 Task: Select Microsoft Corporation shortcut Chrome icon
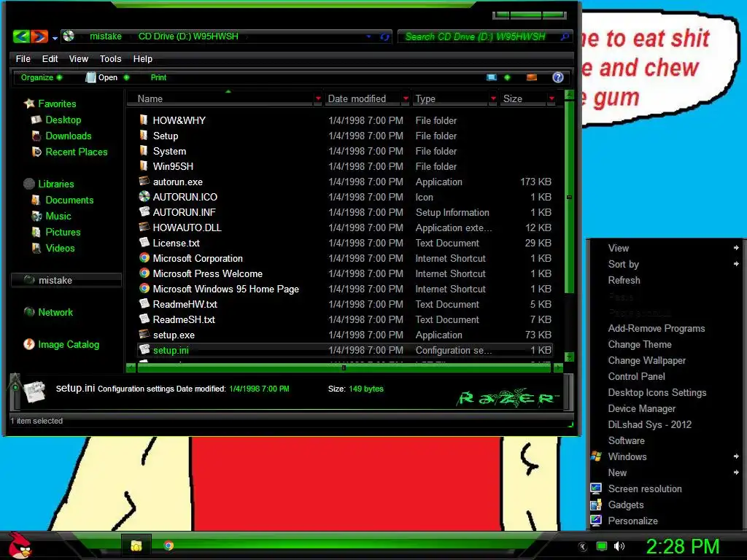144,257
